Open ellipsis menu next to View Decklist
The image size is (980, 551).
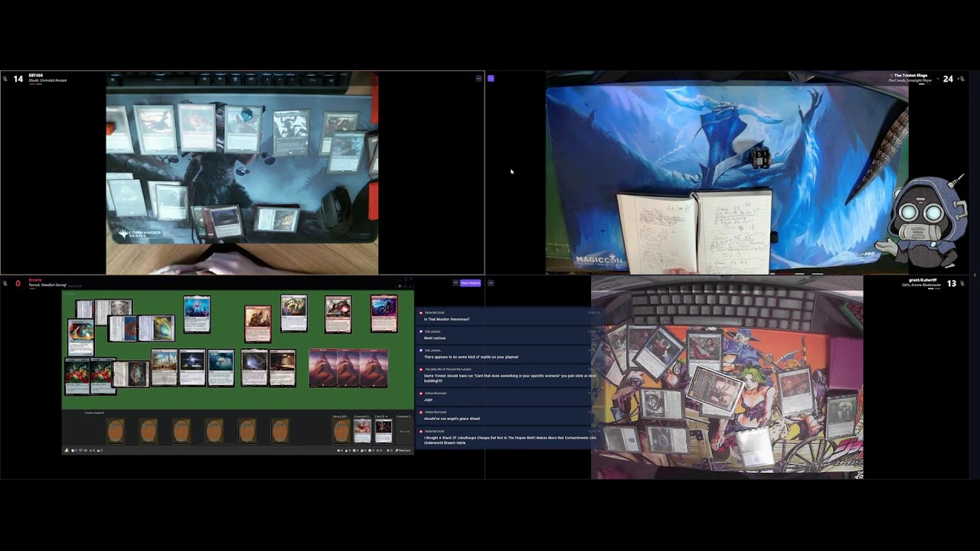coord(456,282)
